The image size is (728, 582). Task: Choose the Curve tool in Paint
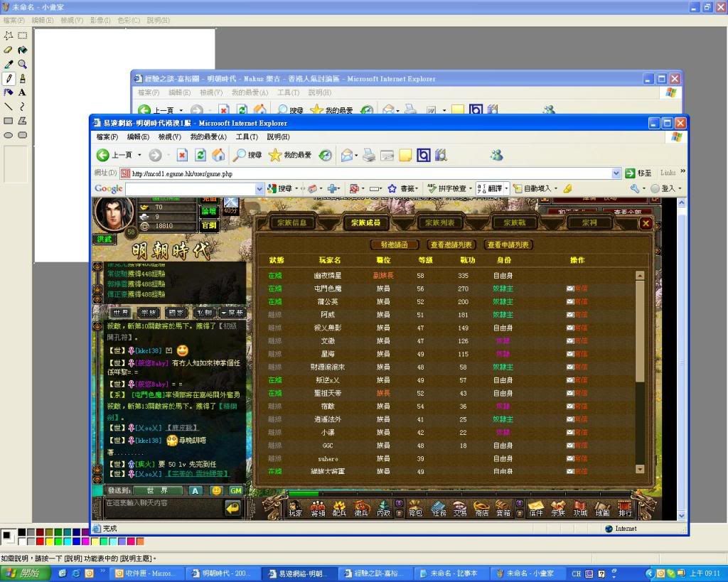coord(22,107)
